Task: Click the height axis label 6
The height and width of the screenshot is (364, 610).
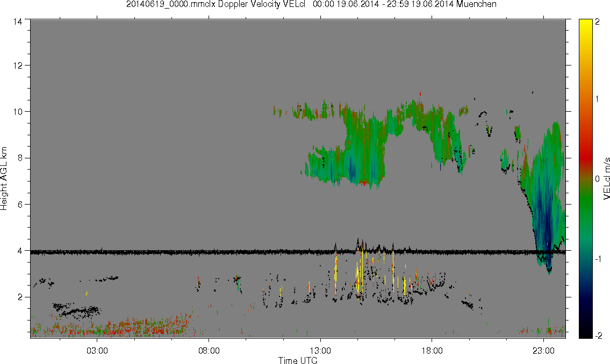Action: [x=19, y=205]
